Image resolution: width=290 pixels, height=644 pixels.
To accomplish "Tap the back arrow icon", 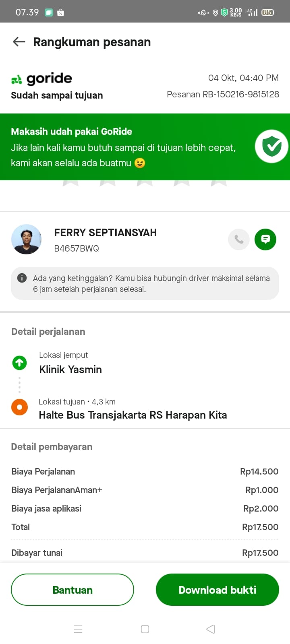I will tap(19, 42).
